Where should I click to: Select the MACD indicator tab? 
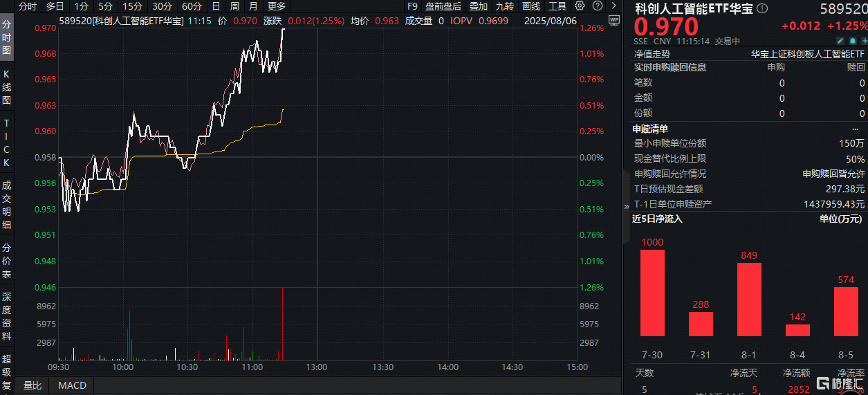73,385
